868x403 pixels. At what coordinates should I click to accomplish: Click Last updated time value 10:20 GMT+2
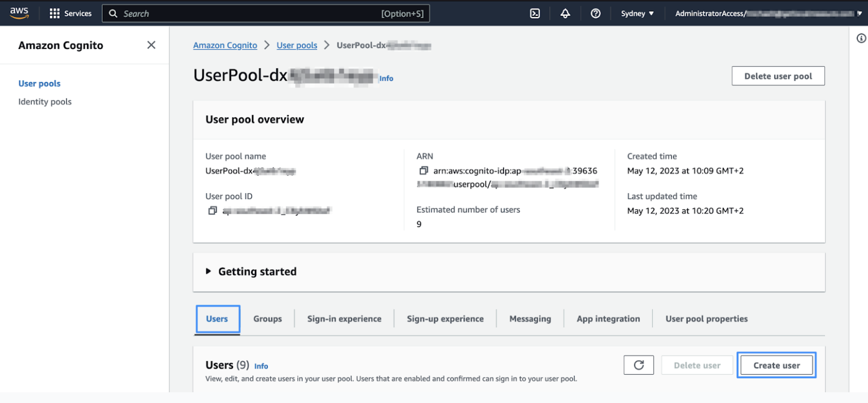(x=685, y=211)
